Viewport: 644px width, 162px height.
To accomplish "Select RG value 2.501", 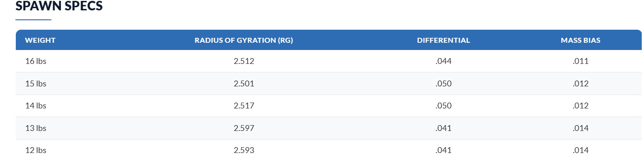I will coord(244,84).
